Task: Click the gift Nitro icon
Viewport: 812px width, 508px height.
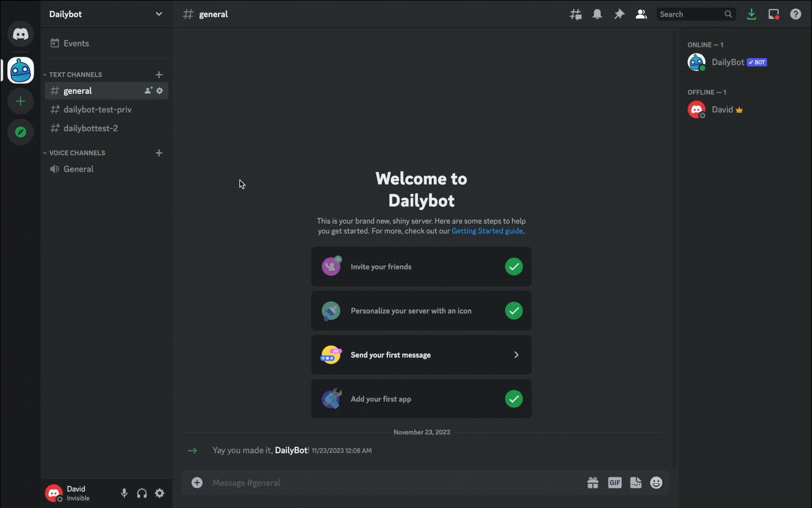Action: click(x=592, y=483)
